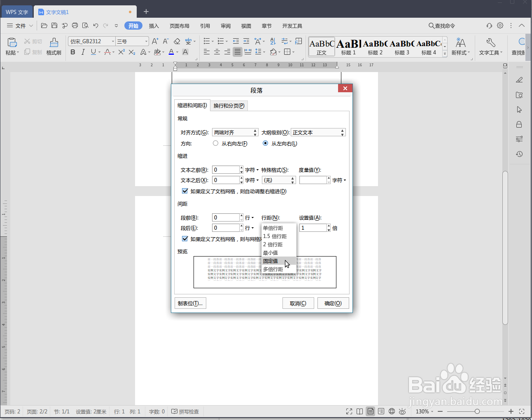This screenshot has width=532, height=420.
Task: Click the Align Left icon in ribbon
Action: [x=207, y=52]
